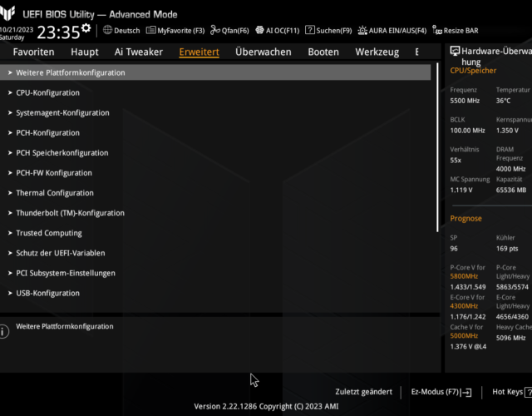Open the Hot Keys help
This screenshot has width=532, height=416.
(x=509, y=391)
